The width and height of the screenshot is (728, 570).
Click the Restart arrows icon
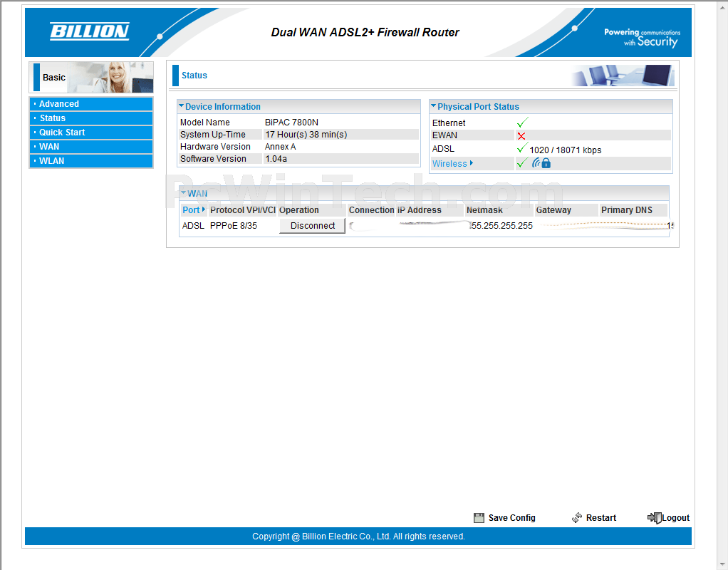[577, 517]
